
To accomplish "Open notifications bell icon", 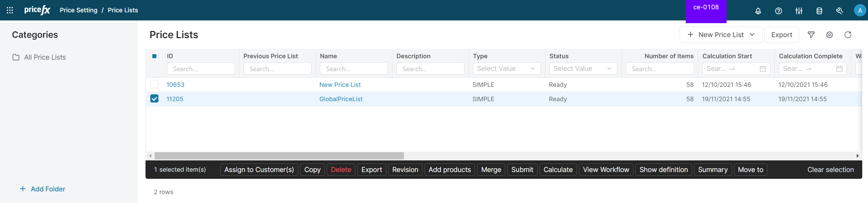I will [x=758, y=11].
